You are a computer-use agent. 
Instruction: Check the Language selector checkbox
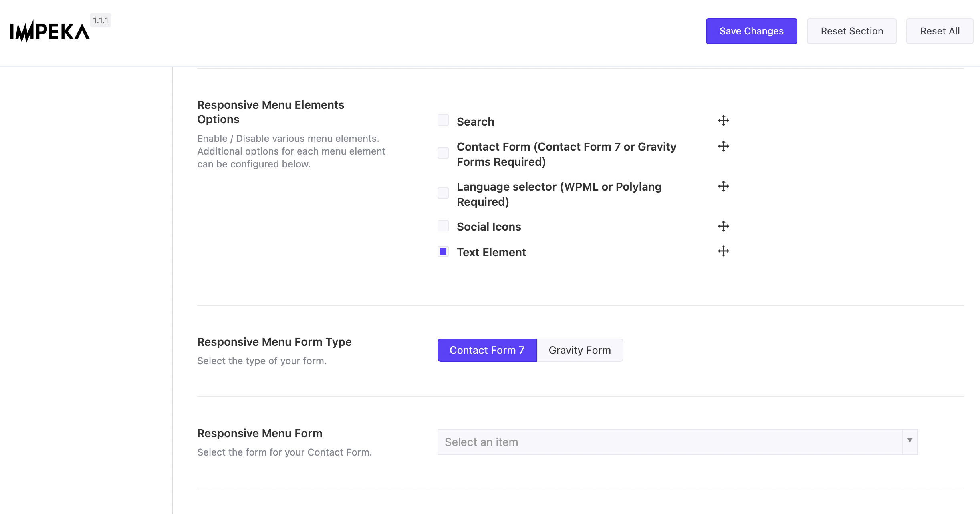coord(443,193)
